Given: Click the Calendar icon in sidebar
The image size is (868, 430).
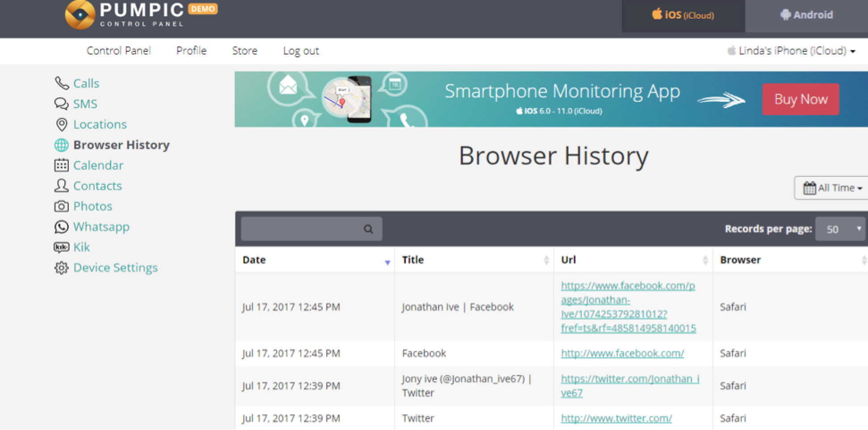Looking at the screenshot, I should click(62, 165).
